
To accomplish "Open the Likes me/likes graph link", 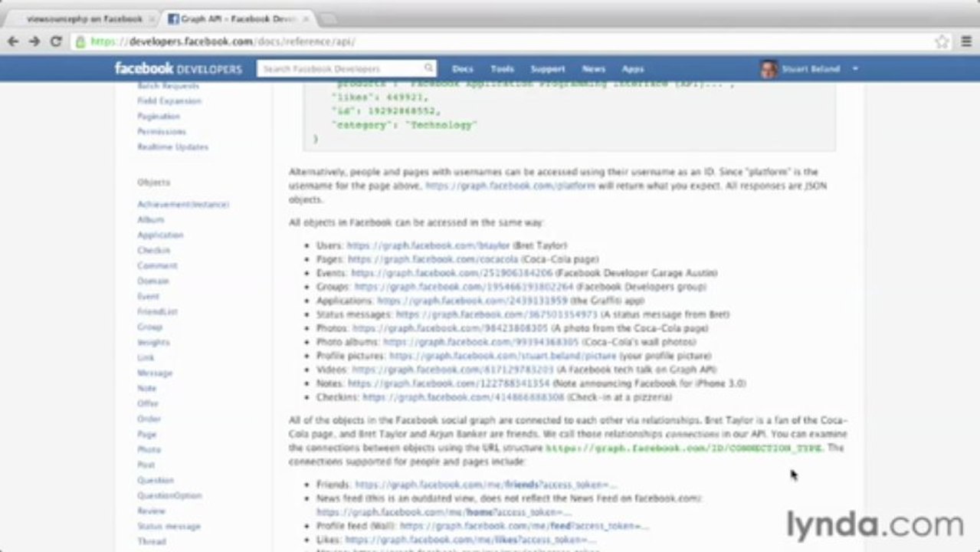I will pyautogui.click(x=470, y=540).
